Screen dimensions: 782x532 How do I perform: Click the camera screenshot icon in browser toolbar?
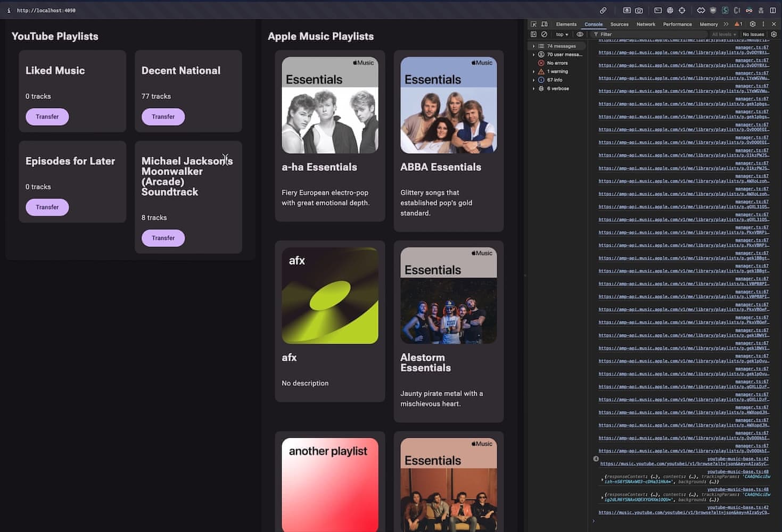[639, 10]
